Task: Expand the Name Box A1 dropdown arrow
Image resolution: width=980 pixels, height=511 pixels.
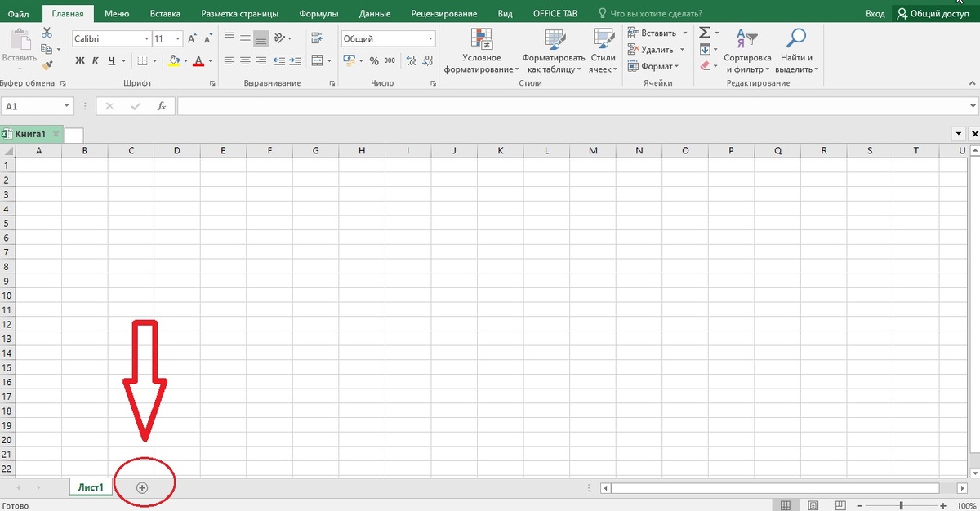Action: tap(66, 106)
